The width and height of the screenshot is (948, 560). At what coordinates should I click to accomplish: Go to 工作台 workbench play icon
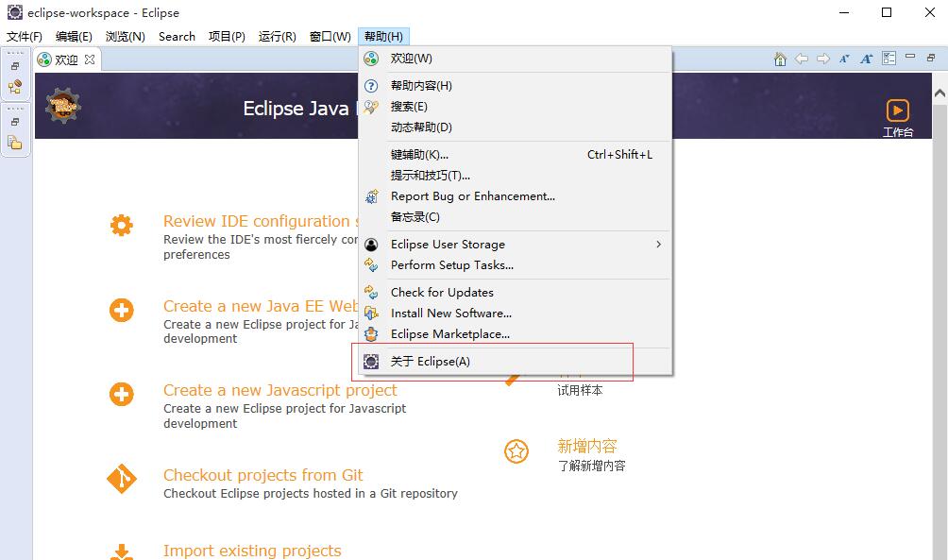(898, 110)
